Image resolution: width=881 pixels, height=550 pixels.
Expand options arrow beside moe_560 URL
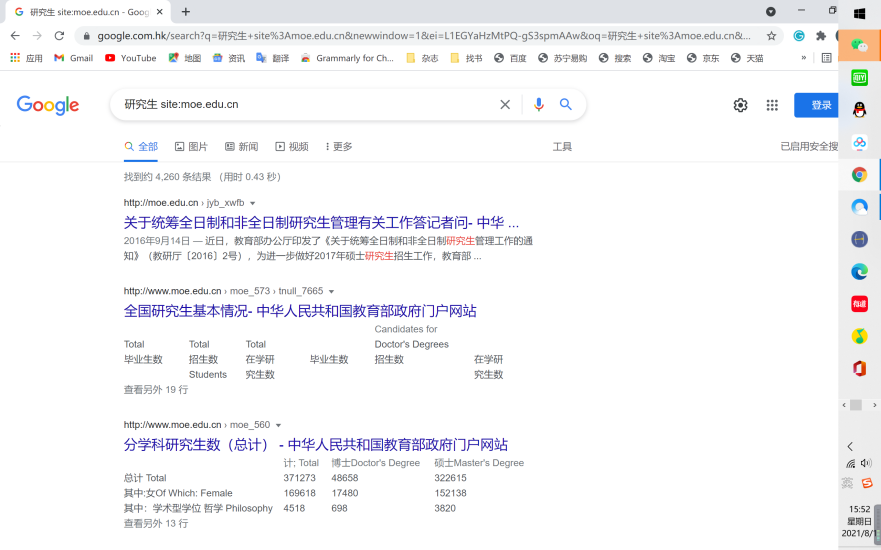278,425
